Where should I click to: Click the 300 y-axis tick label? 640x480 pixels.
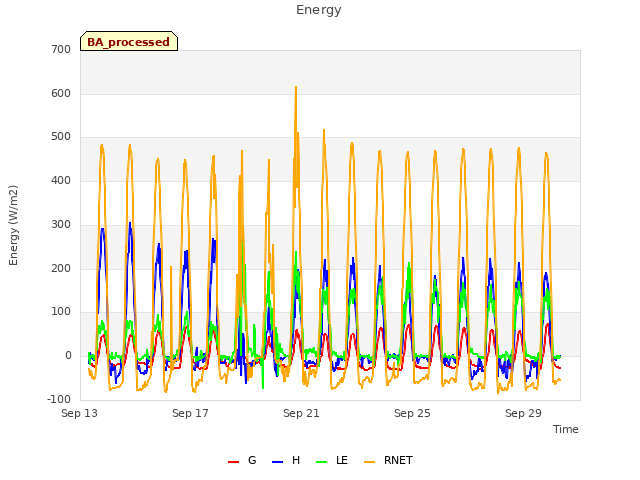click(61, 224)
